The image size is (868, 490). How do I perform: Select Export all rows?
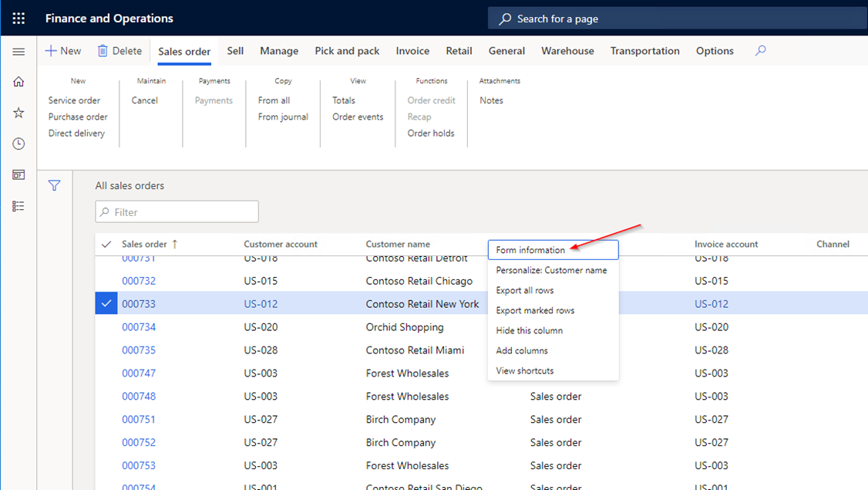[x=553, y=290]
